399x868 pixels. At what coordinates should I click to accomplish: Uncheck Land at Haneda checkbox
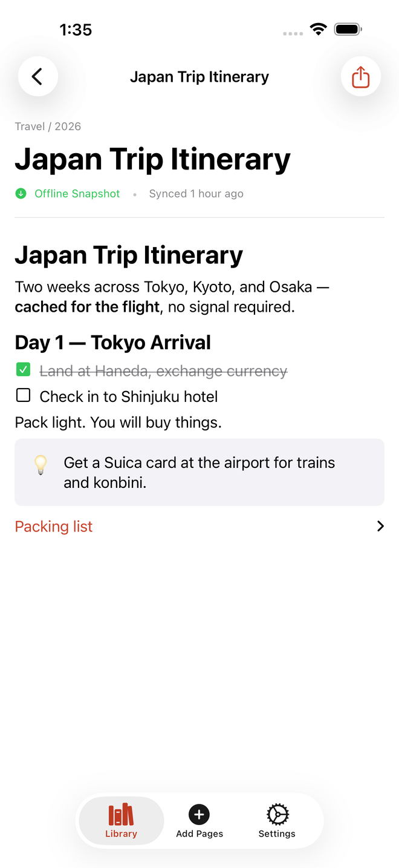23,369
